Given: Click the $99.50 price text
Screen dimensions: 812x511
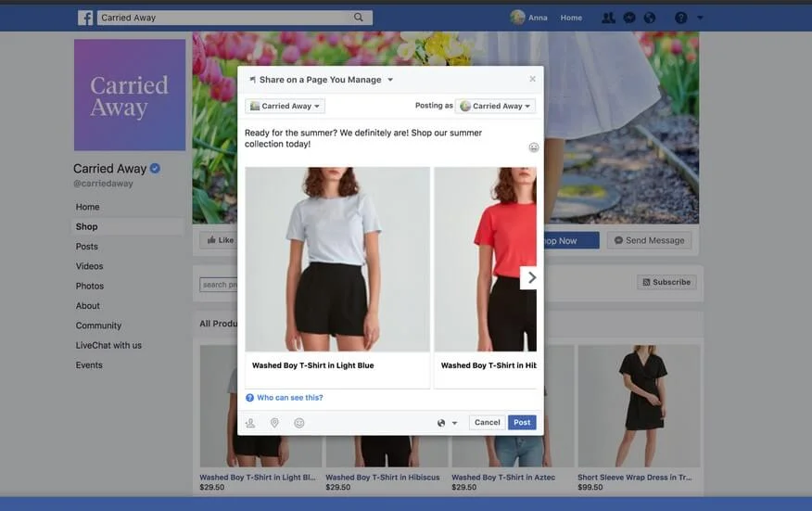Looking at the screenshot, I should (590, 487).
